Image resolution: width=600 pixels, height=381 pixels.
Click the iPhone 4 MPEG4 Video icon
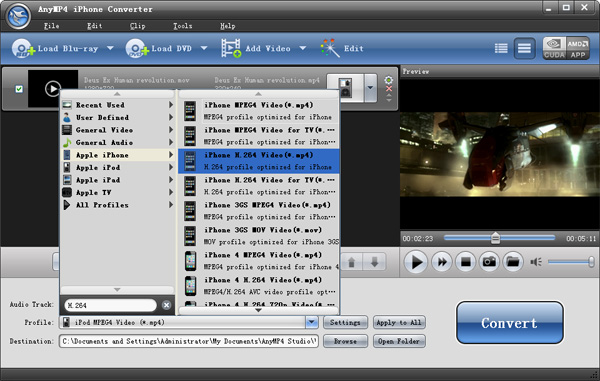[x=190, y=261]
